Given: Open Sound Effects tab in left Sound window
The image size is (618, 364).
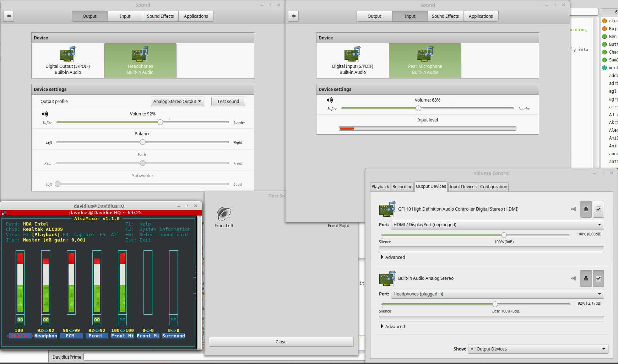Looking at the screenshot, I should (161, 16).
